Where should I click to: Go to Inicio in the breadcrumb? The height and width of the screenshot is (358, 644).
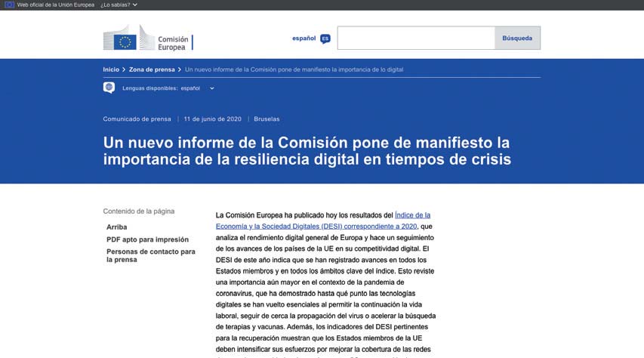(x=111, y=69)
